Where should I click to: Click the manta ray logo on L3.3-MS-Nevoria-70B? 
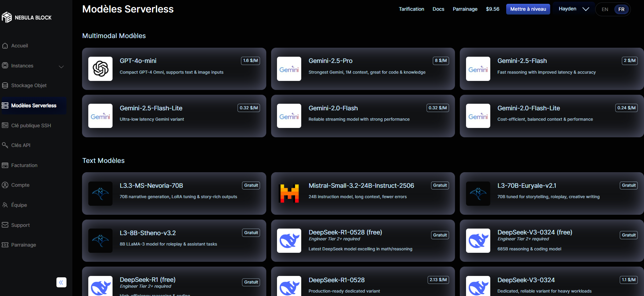coord(100,194)
